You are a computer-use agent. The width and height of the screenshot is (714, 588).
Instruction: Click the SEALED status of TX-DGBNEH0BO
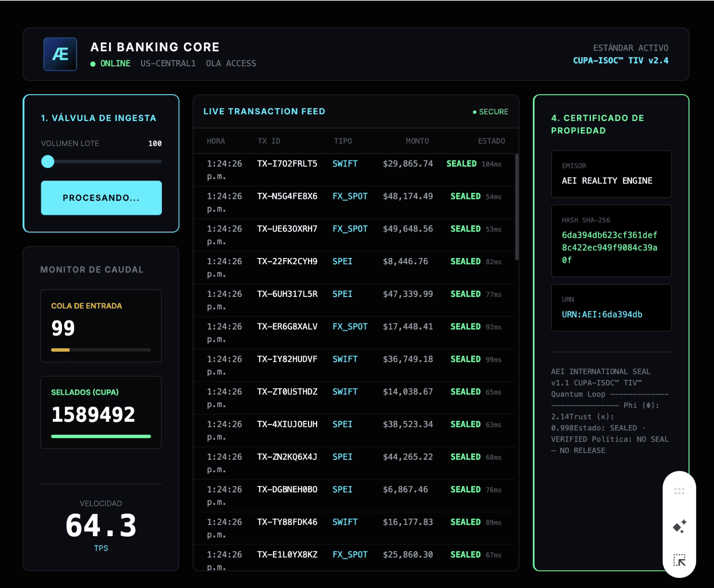click(x=465, y=490)
